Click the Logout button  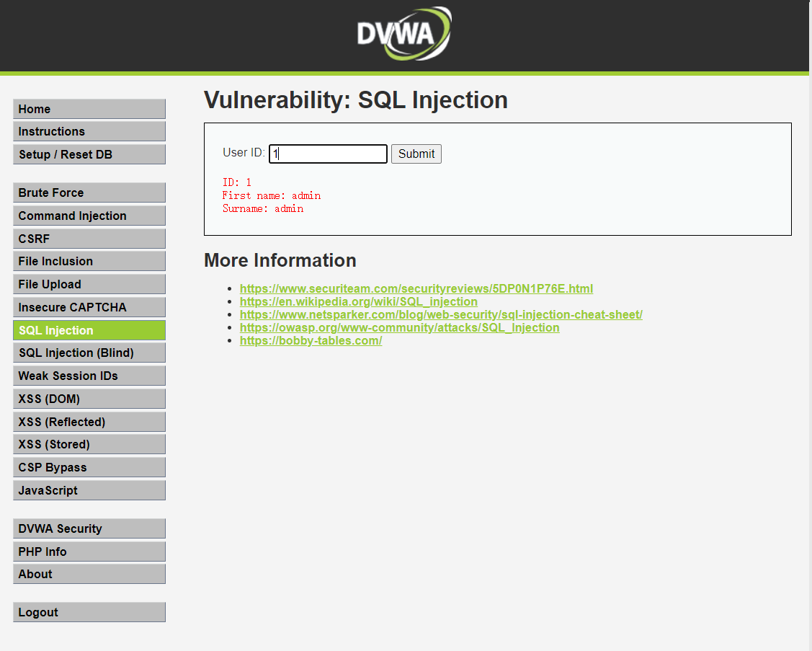89,611
